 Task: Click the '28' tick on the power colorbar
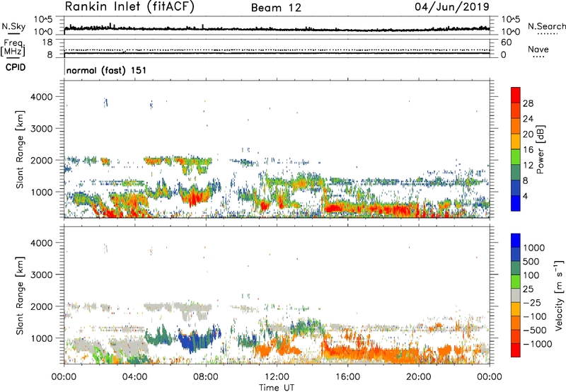(528, 103)
